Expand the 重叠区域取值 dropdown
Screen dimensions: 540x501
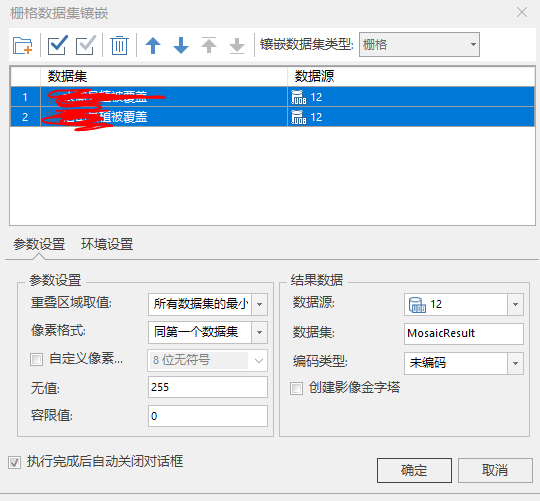(208, 304)
